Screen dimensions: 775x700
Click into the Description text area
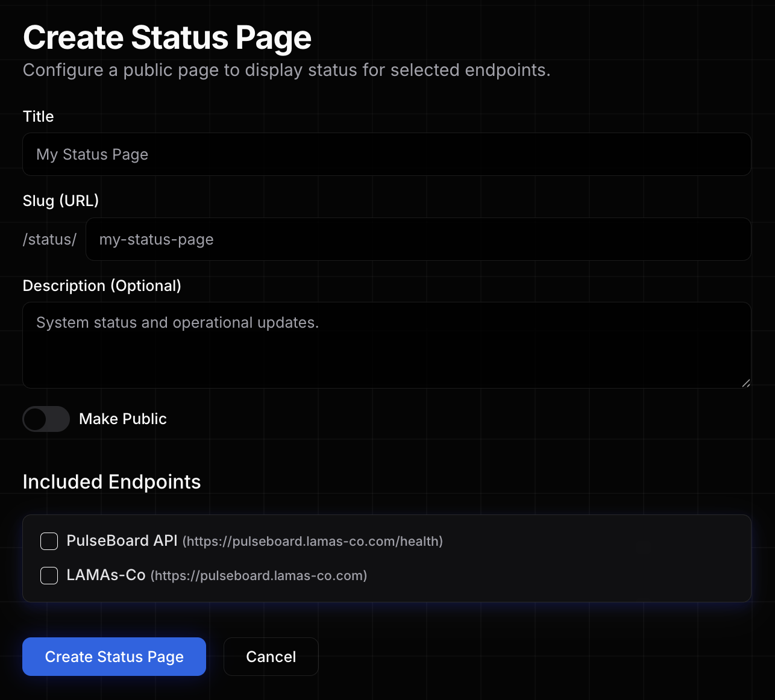point(386,345)
